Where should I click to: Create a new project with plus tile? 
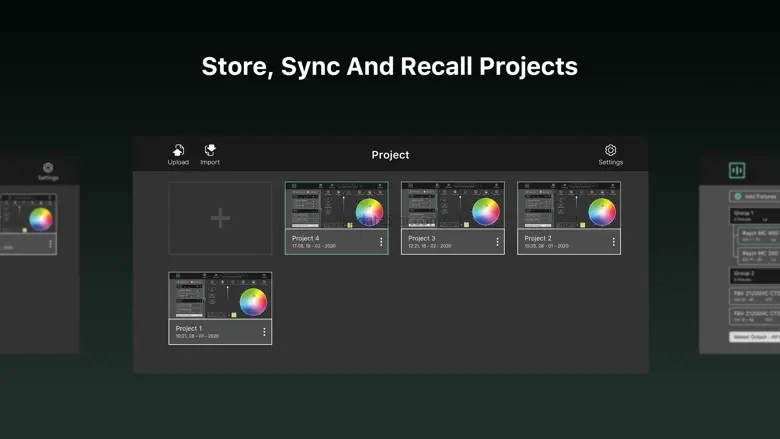coord(220,218)
